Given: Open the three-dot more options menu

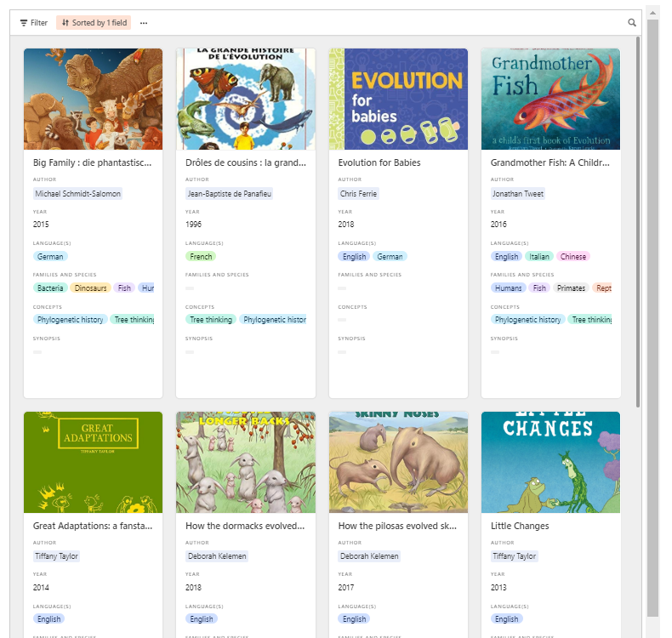Looking at the screenshot, I should point(144,23).
